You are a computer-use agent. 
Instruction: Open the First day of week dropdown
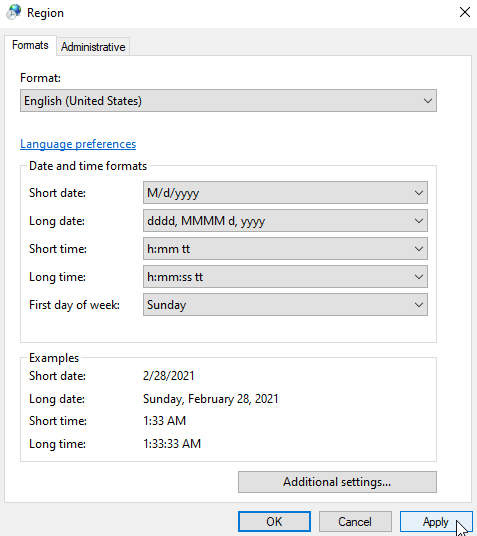(285, 305)
